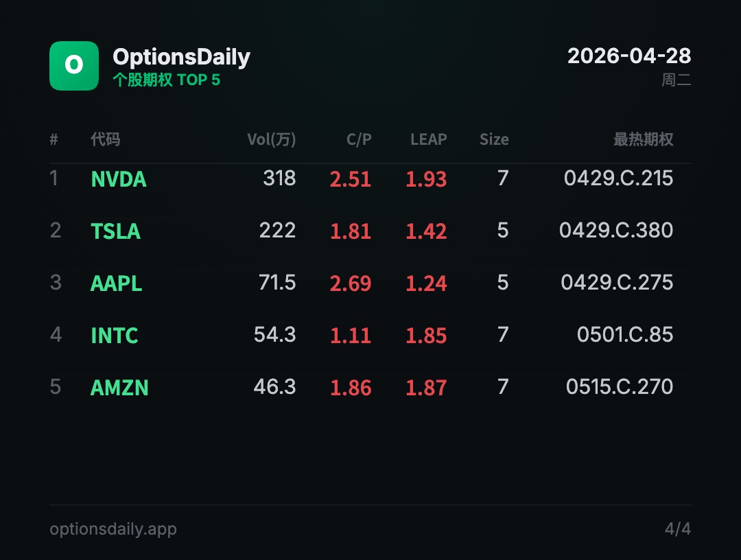Click the 2026-04-28 date label
Viewport: 741px width, 560px height.
628,56
